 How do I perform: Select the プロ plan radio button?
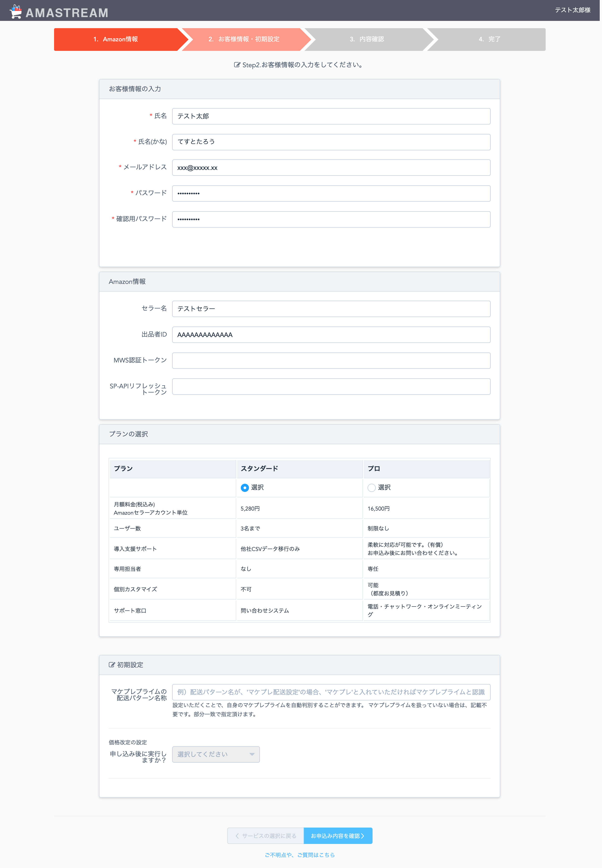(x=371, y=488)
